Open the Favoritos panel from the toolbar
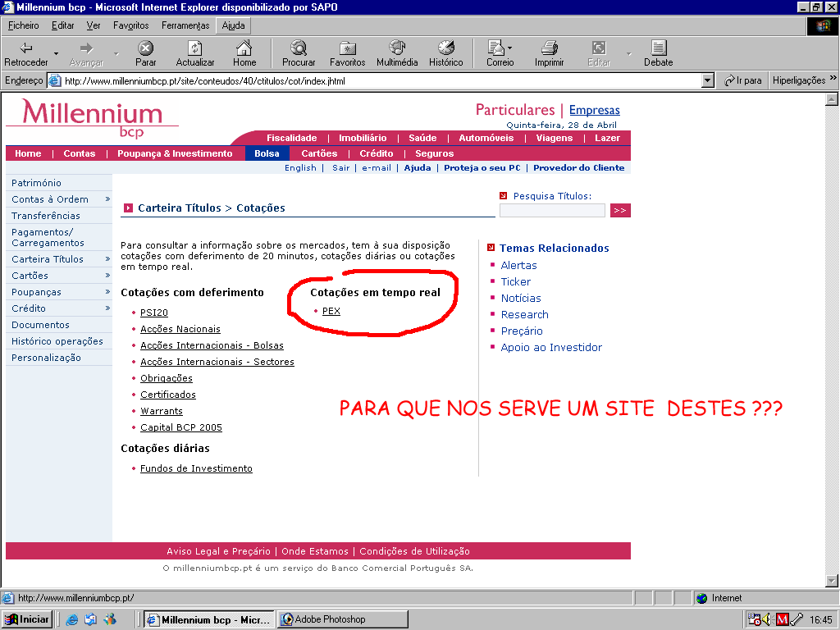Image resolution: width=840 pixels, height=630 pixels. 347,52
